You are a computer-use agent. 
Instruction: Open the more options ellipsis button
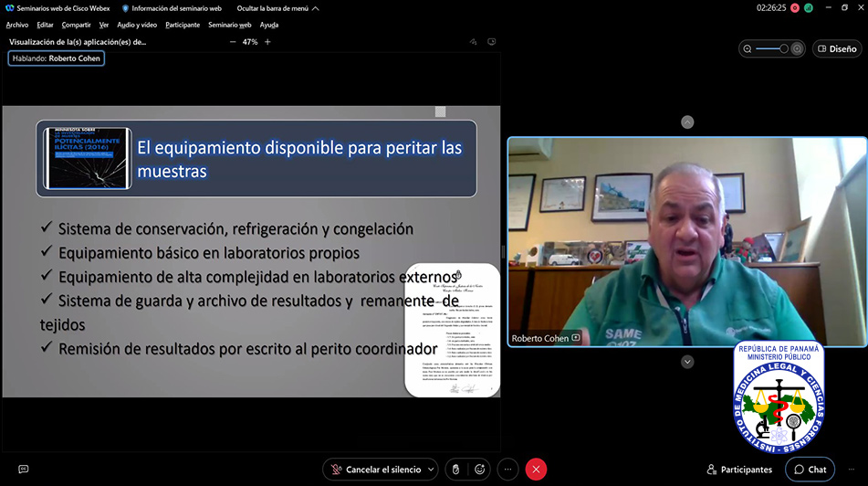point(507,470)
